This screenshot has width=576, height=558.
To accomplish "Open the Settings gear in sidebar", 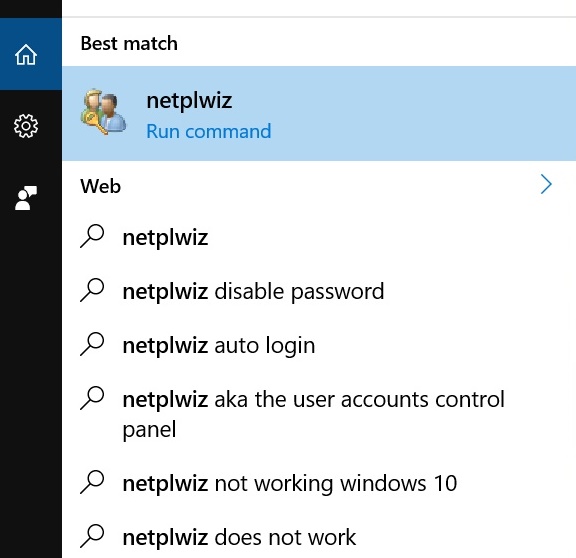I will 26,126.
